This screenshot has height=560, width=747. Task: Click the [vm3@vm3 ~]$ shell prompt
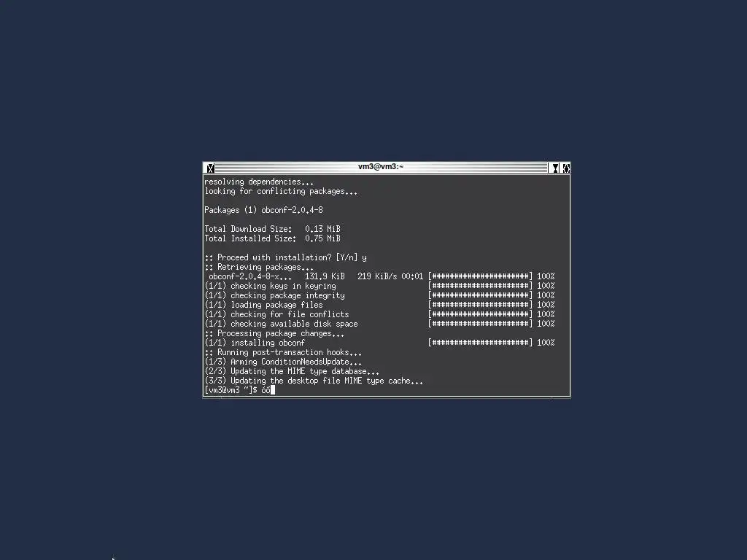point(231,390)
